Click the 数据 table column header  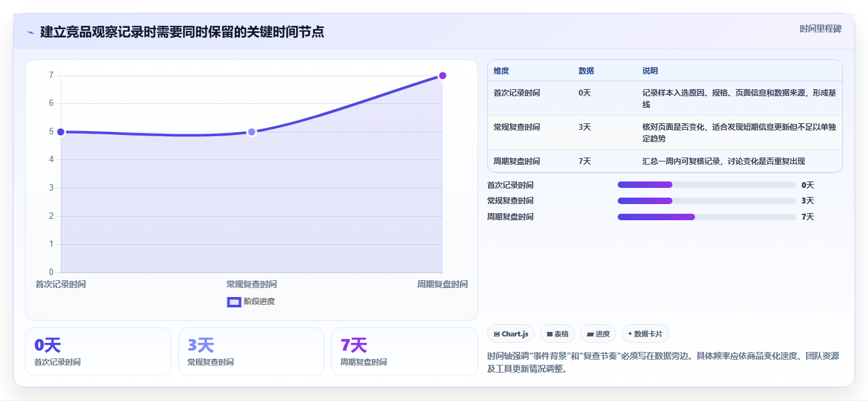tap(587, 71)
